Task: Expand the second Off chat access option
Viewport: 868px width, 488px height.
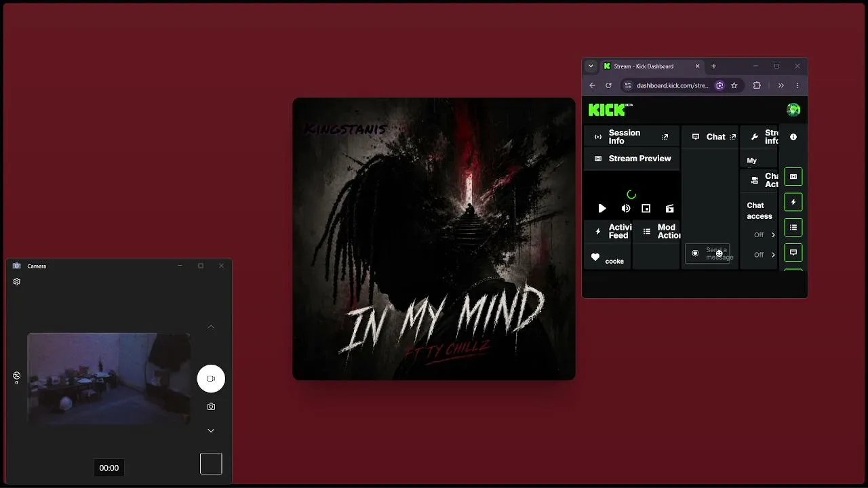Action: tap(764, 255)
